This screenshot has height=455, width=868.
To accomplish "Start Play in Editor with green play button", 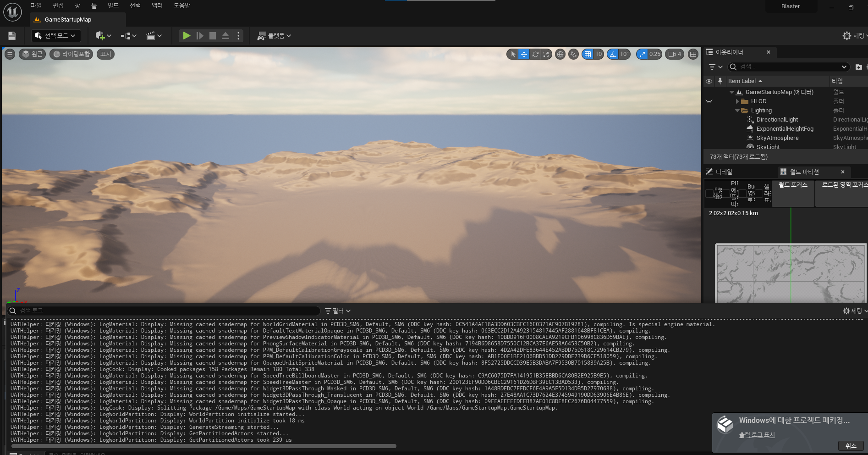I will (187, 36).
